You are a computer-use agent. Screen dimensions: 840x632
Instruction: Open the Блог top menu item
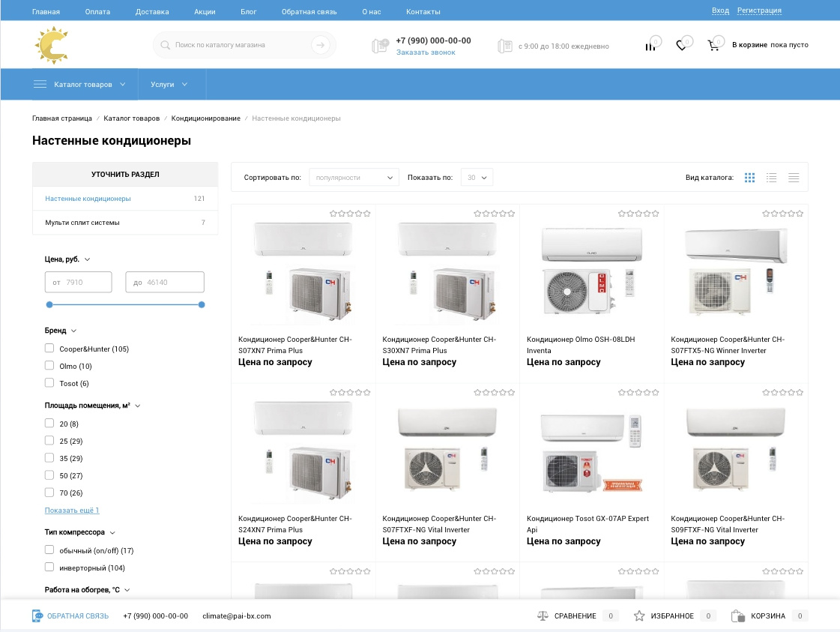tap(249, 12)
